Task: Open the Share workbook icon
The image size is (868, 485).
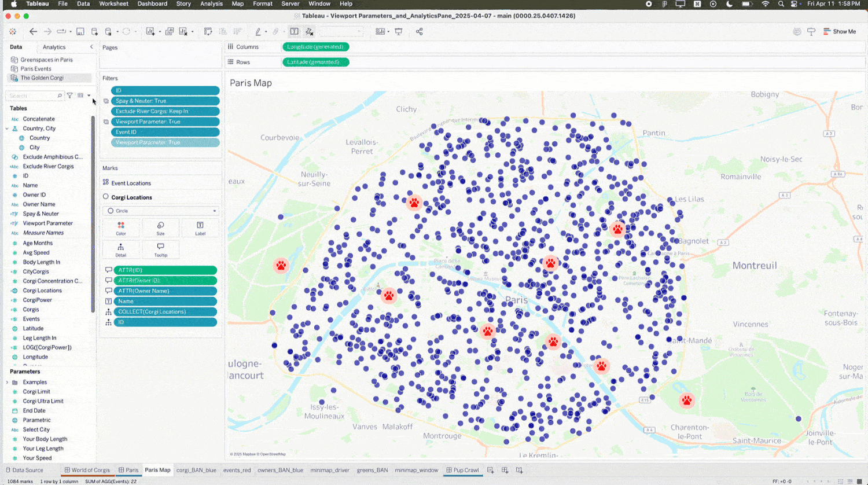Action: [420, 32]
